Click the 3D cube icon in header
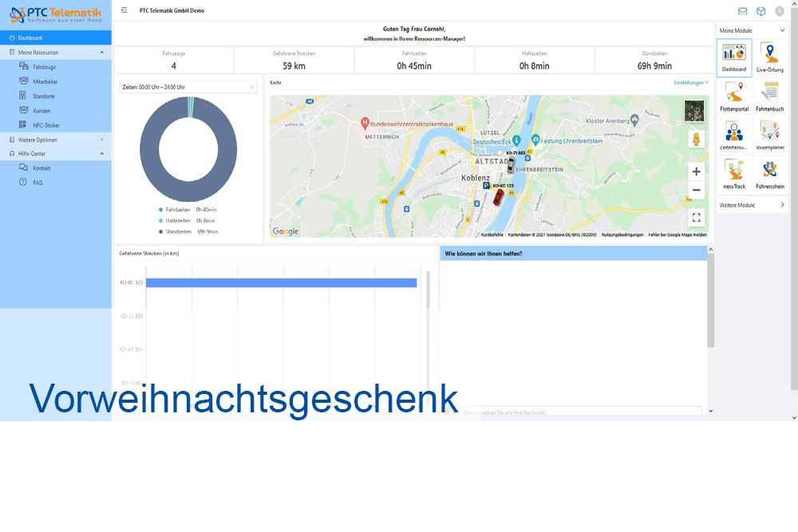The width and height of the screenshot is (798, 532). 761,11
